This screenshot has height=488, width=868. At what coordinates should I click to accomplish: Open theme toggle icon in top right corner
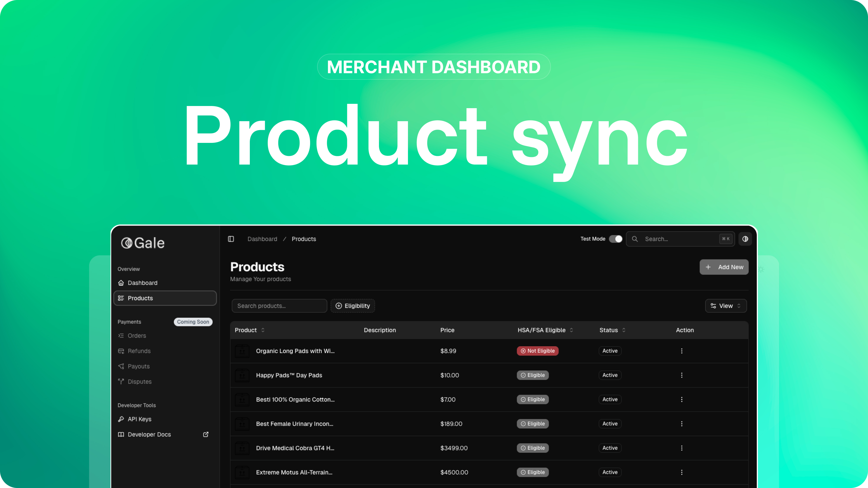[745, 239]
